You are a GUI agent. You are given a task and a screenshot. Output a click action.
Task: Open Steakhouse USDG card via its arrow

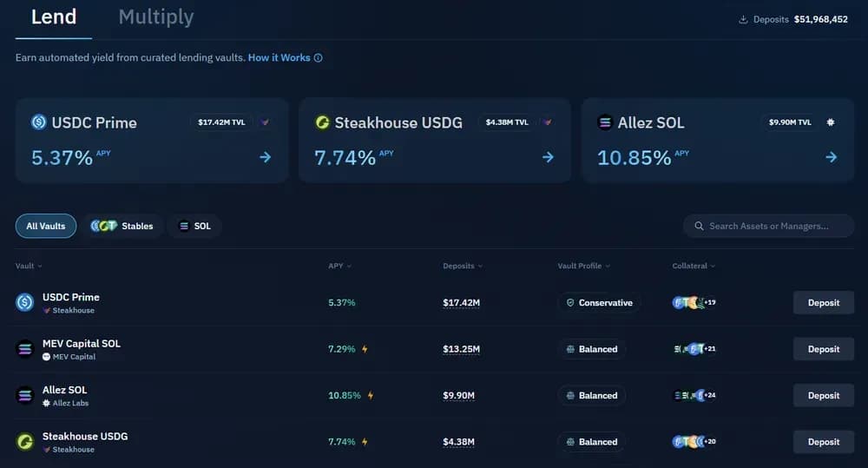tap(548, 157)
